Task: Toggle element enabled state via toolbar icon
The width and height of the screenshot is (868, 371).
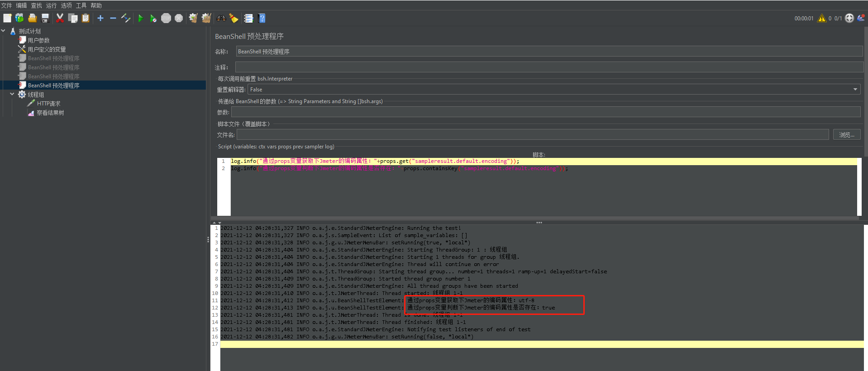Action: pos(126,18)
